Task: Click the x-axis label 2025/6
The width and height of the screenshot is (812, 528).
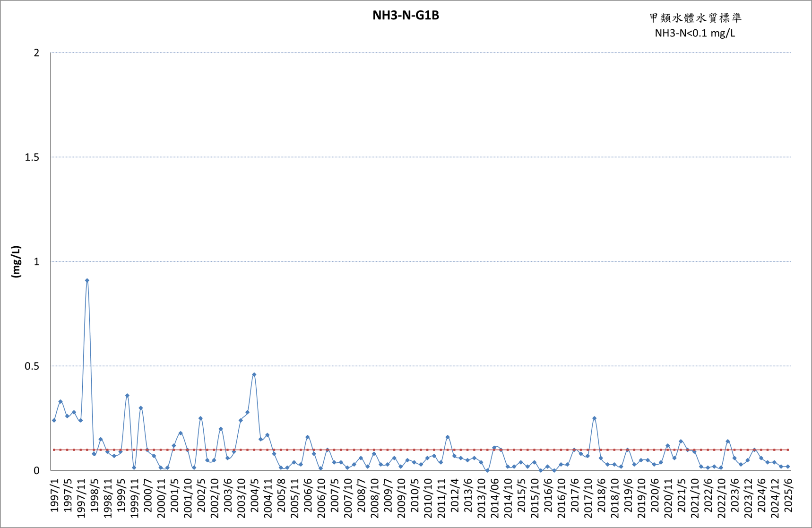Action: click(x=788, y=494)
